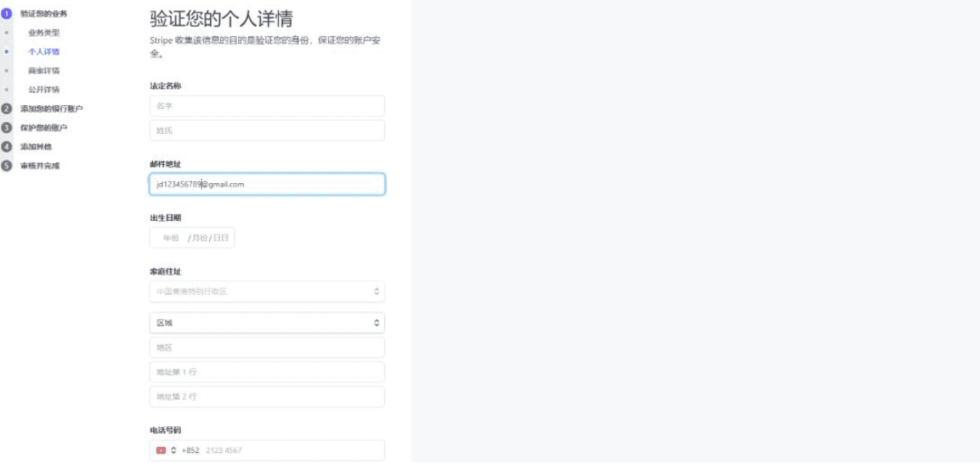Open 商家详情 sidebar step
Viewport: 980px width, 466px height.
pos(44,71)
